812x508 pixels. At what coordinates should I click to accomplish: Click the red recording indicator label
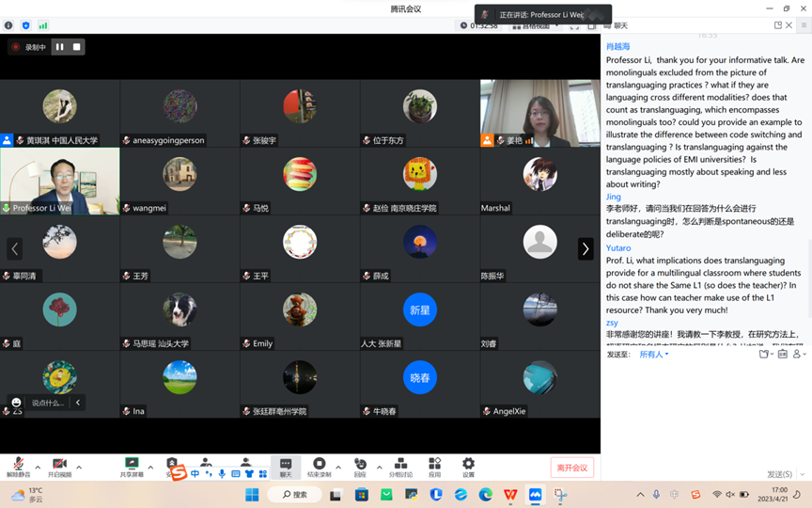pos(29,47)
